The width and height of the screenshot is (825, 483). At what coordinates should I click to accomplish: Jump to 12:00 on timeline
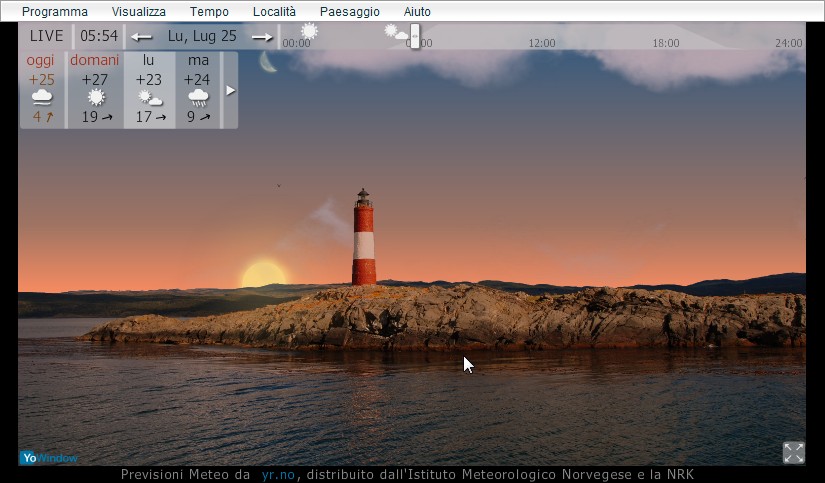coord(542,43)
